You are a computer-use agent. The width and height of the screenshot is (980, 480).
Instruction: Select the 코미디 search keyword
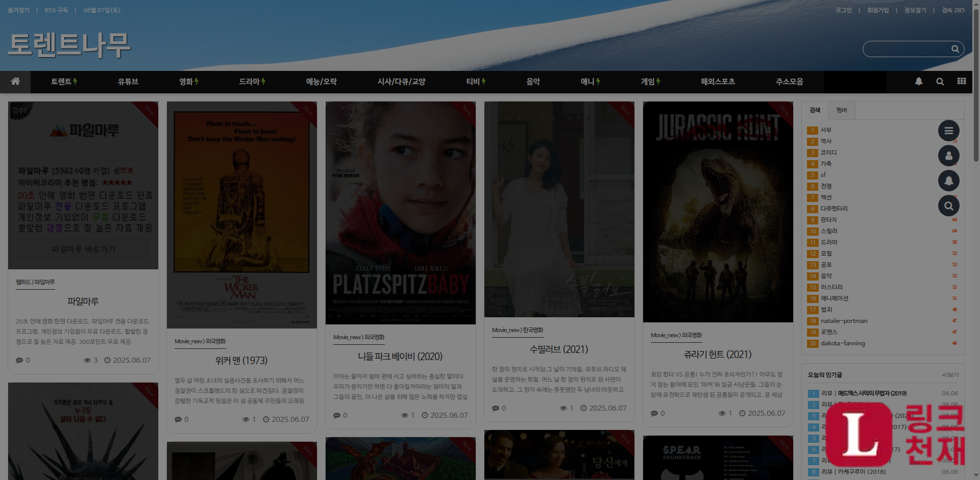point(828,153)
